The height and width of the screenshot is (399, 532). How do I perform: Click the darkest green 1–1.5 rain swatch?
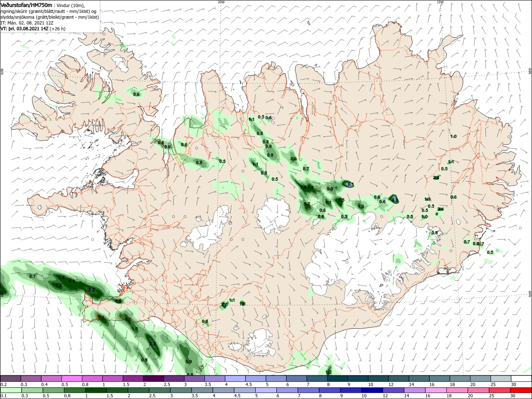[x=96, y=390]
